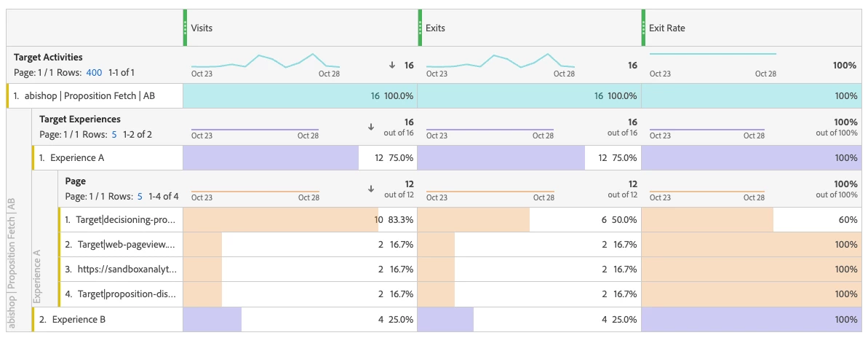Click the vertical Experience A breakdown label
Viewport: 868px width, 338px height.
[x=37, y=276]
